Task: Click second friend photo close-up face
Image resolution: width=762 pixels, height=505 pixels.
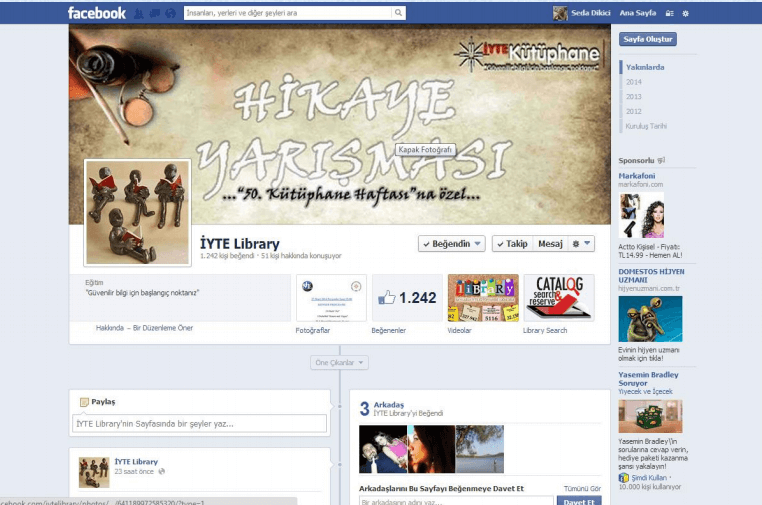Action: pyautogui.click(x=431, y=449)
